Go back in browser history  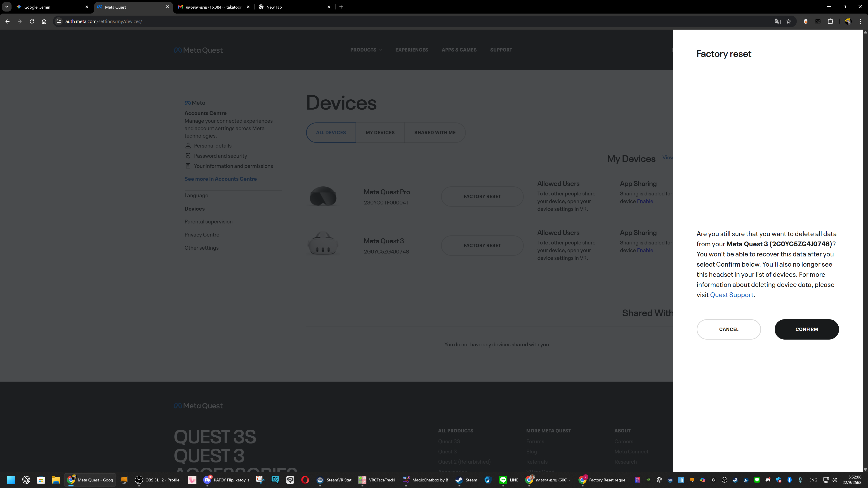(7, 21)
